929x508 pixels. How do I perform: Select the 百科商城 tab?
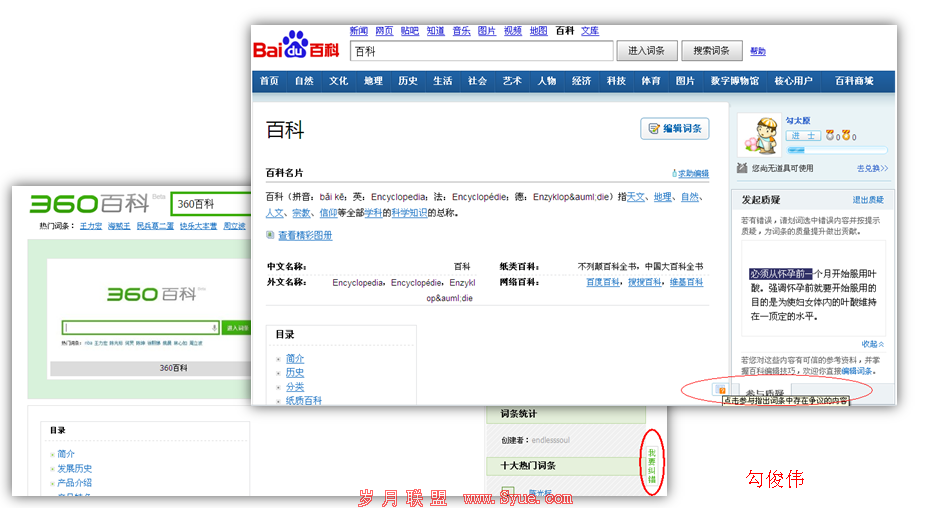point(854,81)
